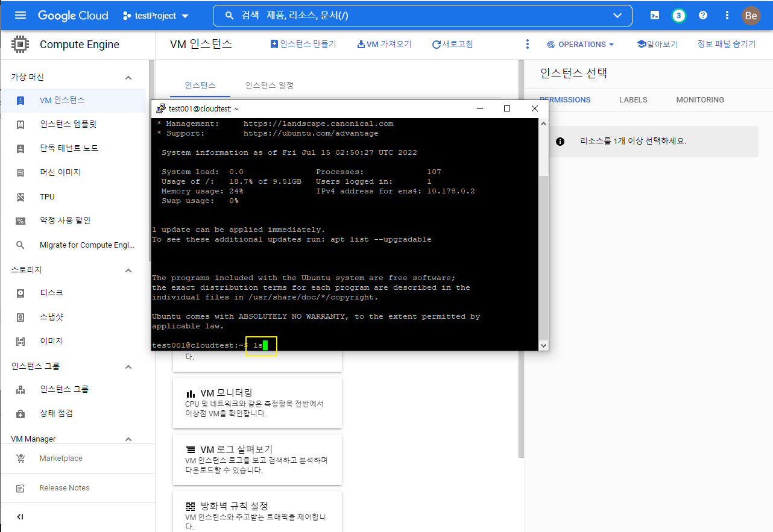Open 디스크 in sidebar
The height and width of the screenshot is (532, 773).
[73, 293]
